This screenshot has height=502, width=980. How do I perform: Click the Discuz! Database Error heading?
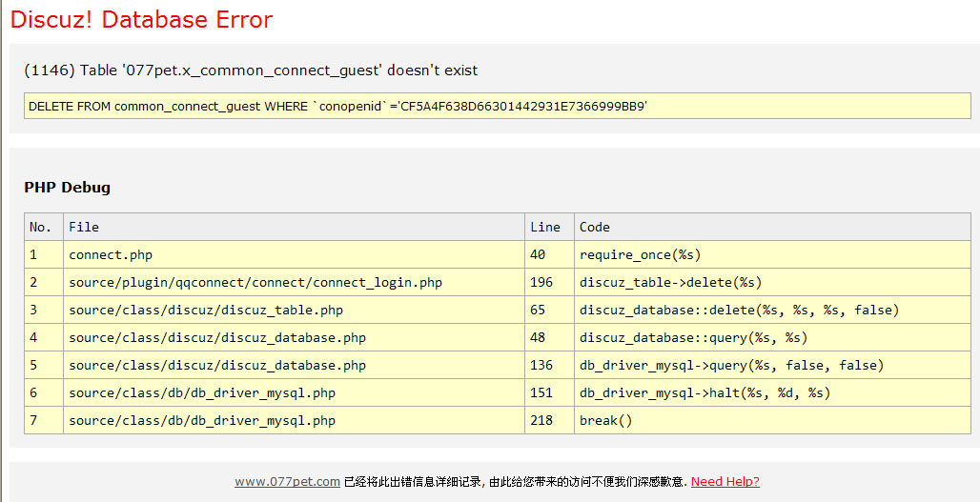[141, 20]
